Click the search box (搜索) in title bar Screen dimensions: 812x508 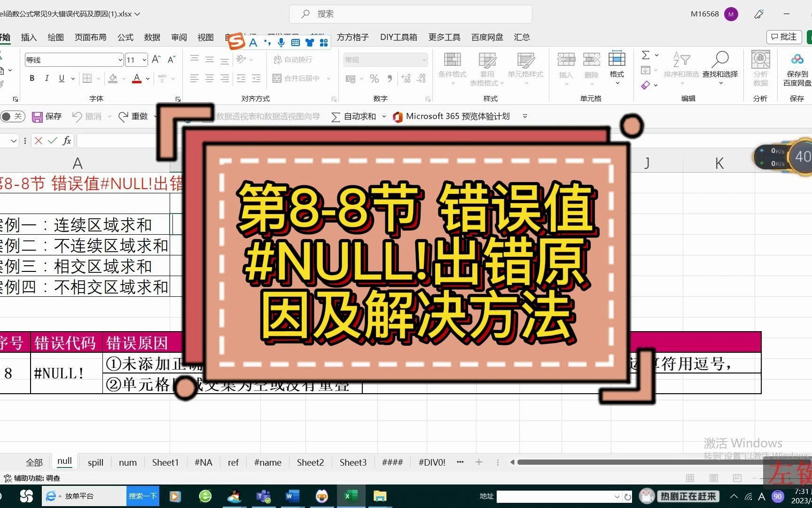point(410,14)
